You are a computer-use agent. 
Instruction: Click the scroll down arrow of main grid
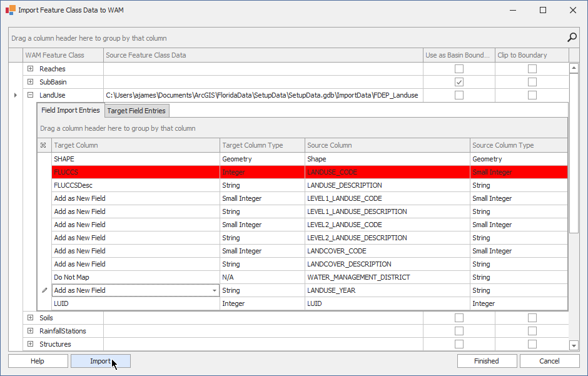point(574,345)
